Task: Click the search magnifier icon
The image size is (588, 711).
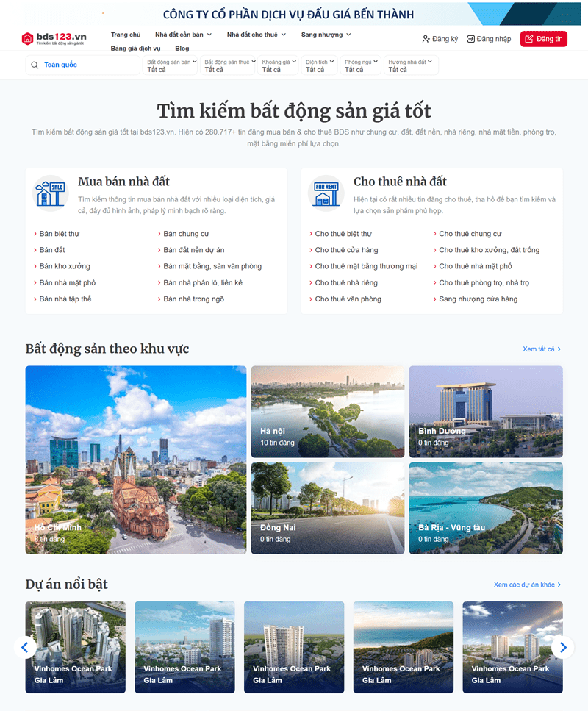Action: (x=35, y=65)
